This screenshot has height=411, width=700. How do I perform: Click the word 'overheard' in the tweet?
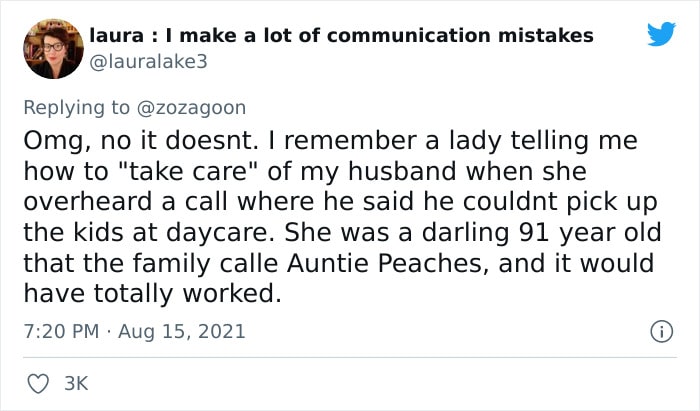88,202
